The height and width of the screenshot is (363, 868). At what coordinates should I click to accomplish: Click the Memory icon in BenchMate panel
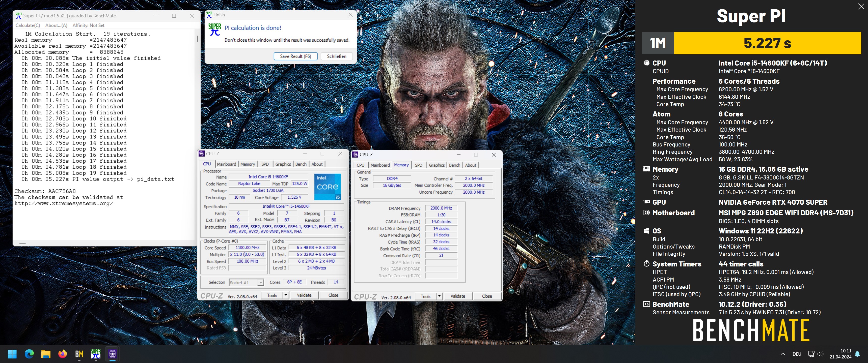click(646, 169)
